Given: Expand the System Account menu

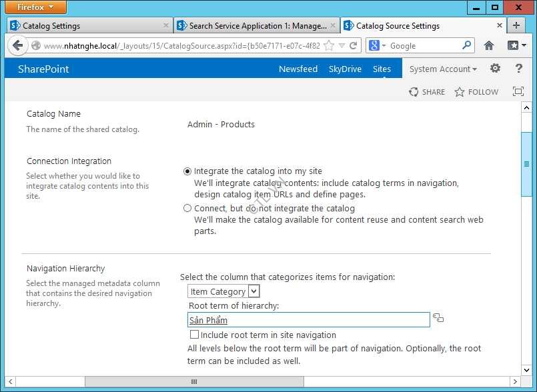Looking at the screenshot, I should 443,69.
